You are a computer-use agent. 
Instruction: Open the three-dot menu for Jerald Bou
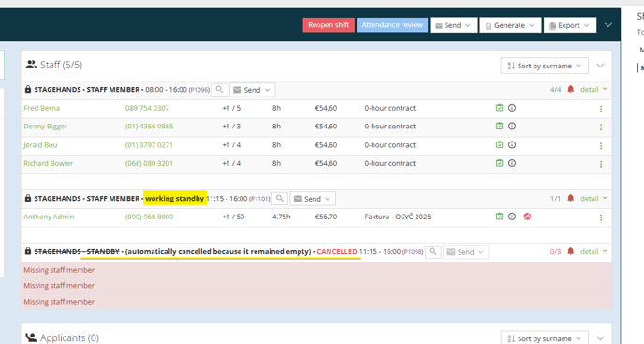point(601,145)
